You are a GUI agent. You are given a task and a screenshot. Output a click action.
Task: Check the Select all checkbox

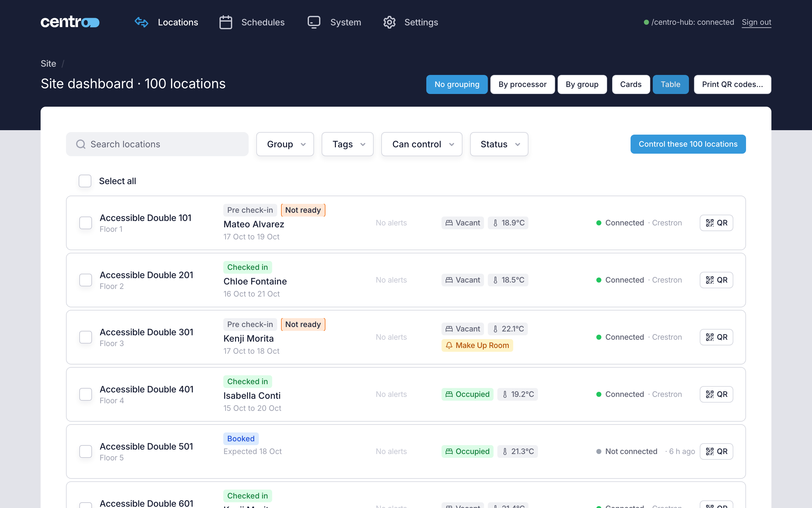tap(85, 181)
